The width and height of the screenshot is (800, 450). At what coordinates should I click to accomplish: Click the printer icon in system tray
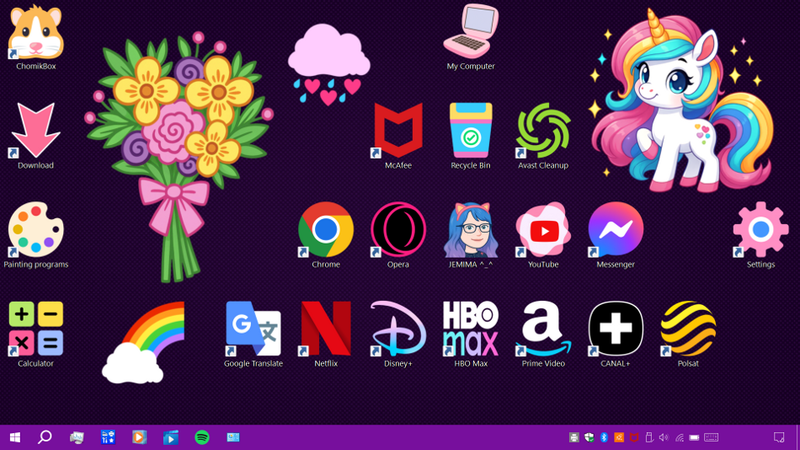[x=574, y=437]
